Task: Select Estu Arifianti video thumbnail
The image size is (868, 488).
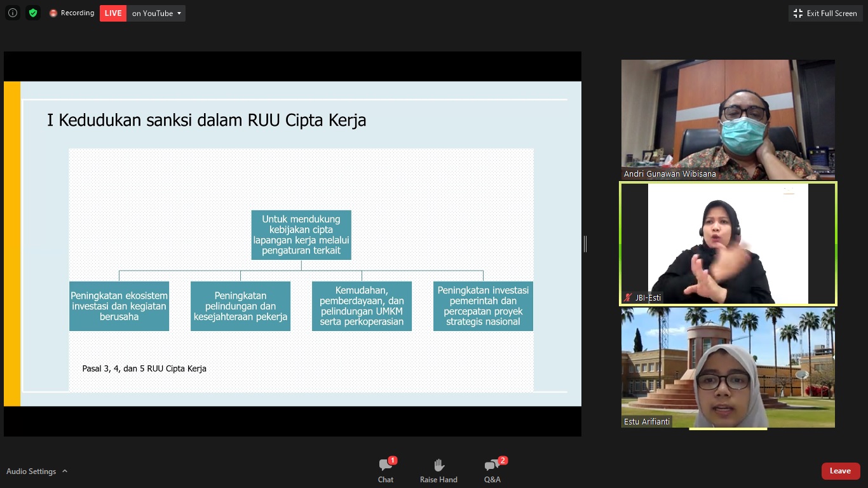Action: click(728, 367)
